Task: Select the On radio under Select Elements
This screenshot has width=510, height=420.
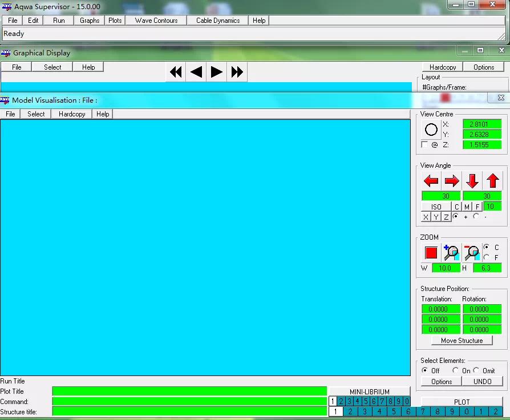Action: click(455, 370)
